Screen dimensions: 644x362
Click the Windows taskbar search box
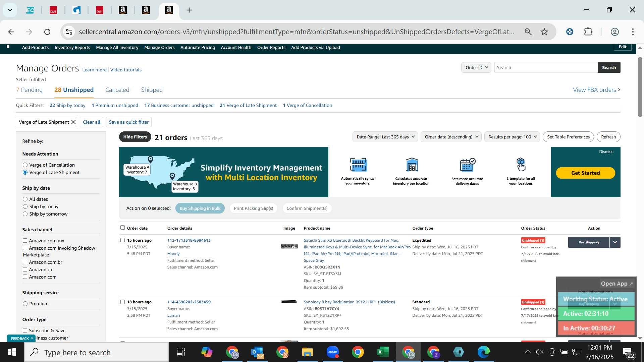click(x=97, y=352)
